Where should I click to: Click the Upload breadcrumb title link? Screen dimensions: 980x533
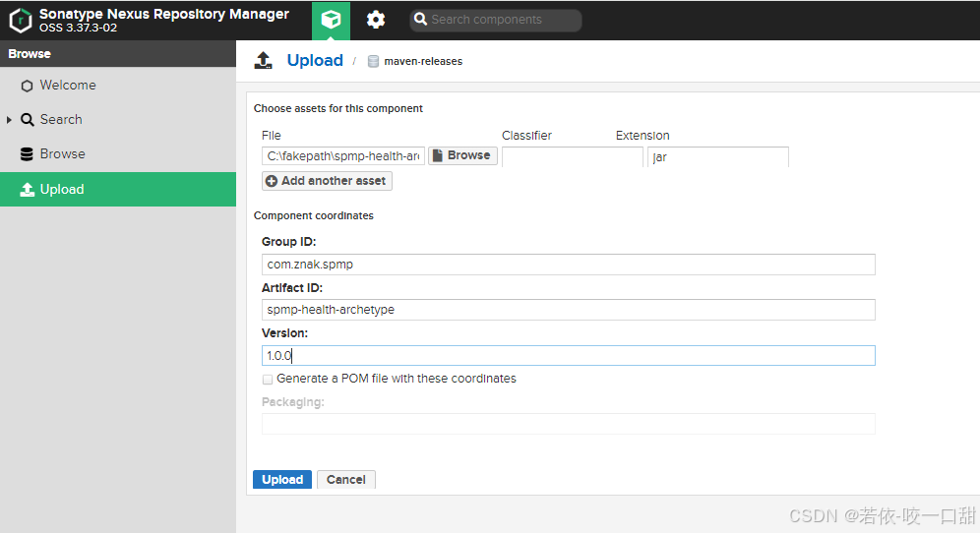tap(315, 61)
